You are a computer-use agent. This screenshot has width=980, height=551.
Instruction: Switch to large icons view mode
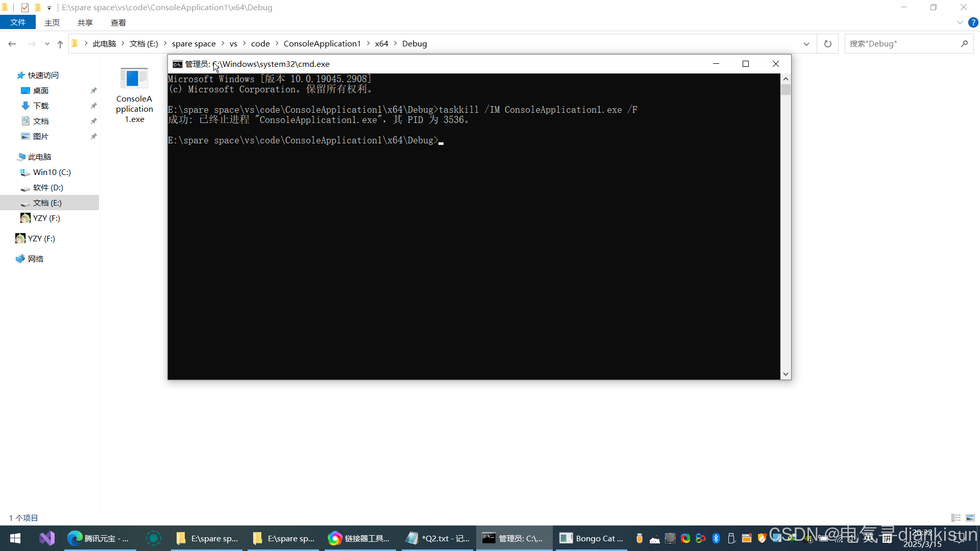pos(970,518)
